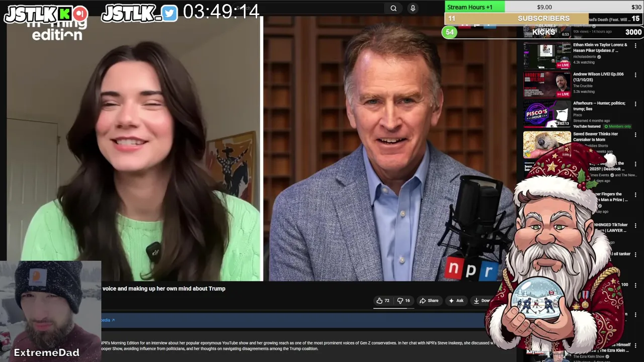Click channel name The Crucible
The image size is (644, 362).
coord(583,85)
